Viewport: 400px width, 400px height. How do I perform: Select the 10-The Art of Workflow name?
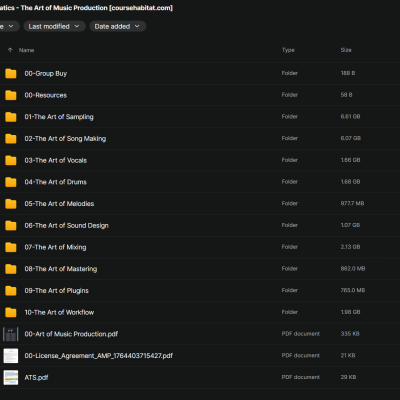(59, 312)
